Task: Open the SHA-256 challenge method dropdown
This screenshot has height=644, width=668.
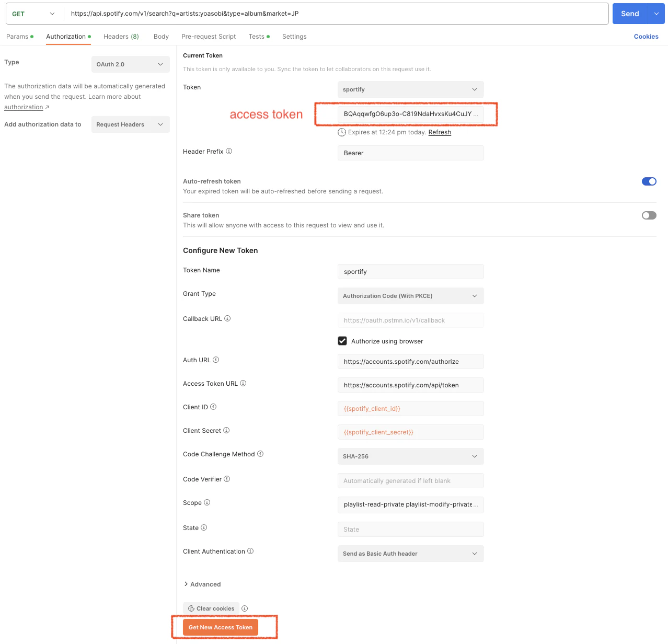Action: click(411, 456)
